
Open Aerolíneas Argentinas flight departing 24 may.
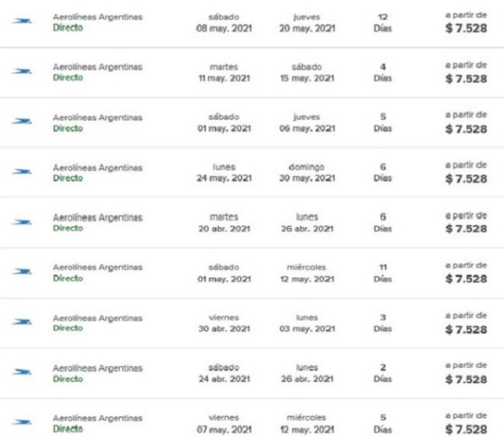[252, 172]
